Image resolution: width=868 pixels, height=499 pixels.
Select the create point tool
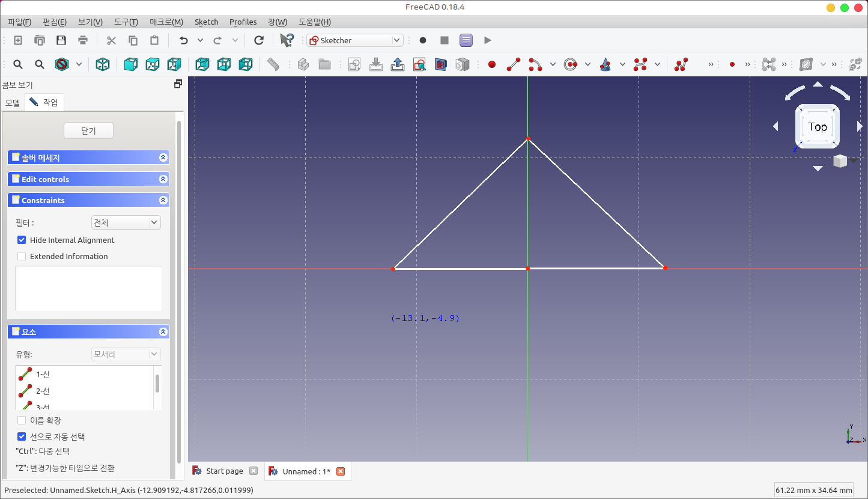492,64
